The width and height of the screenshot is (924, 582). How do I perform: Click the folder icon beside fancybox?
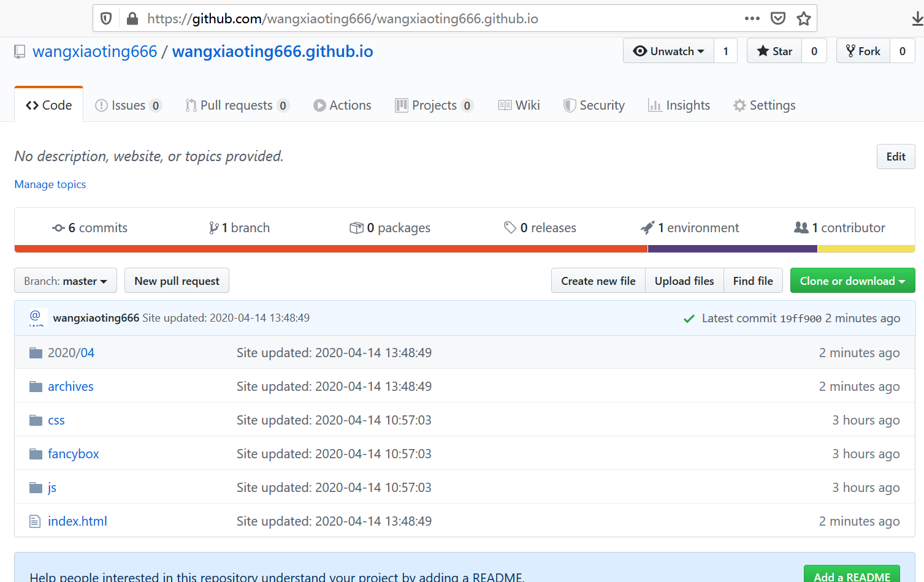click(x=36, y=454)
